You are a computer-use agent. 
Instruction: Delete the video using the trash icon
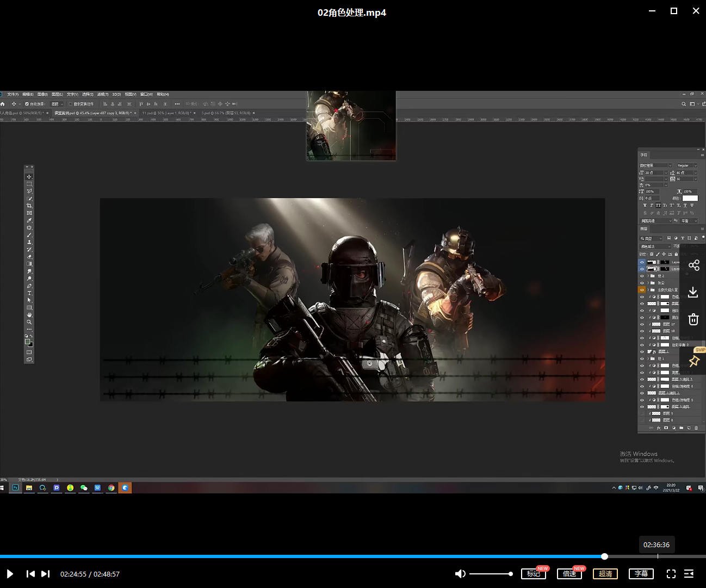point(693,319)
